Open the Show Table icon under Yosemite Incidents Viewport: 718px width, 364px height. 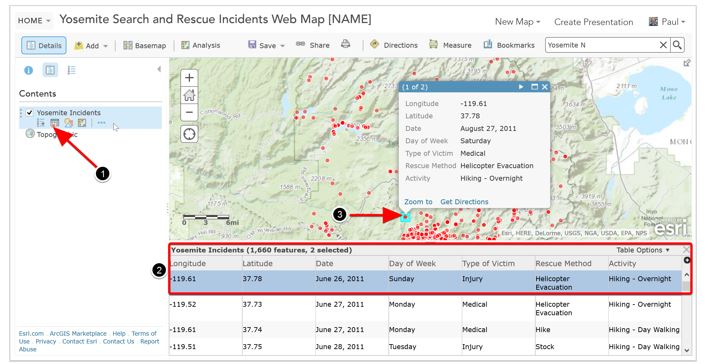[54, 123]
